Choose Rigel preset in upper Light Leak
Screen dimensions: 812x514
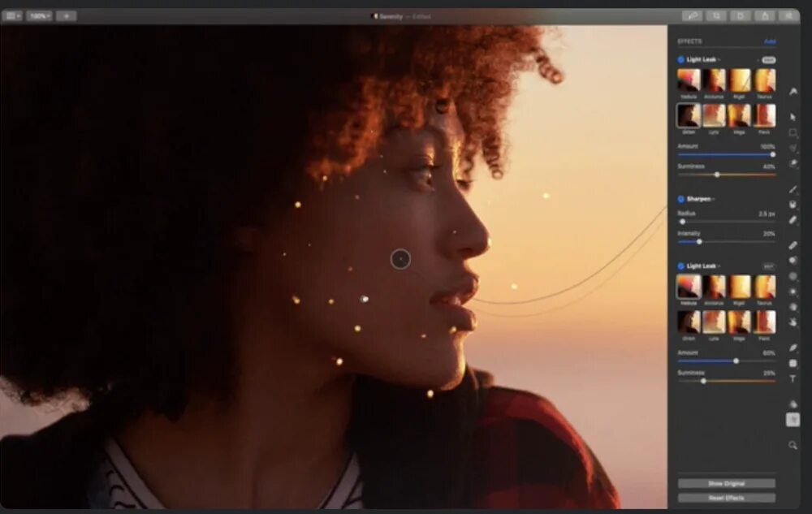(740, 80)
